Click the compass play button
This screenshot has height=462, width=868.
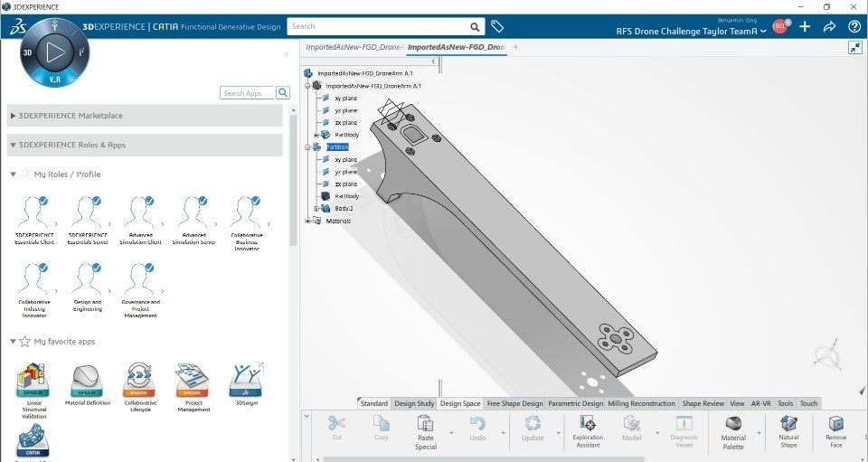click(x=55, y=52)
